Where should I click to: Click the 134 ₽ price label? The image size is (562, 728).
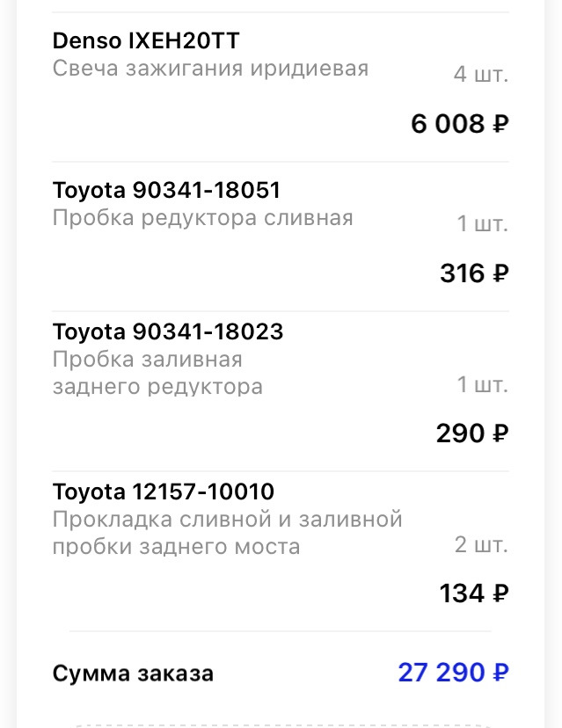tap(473, 593)
